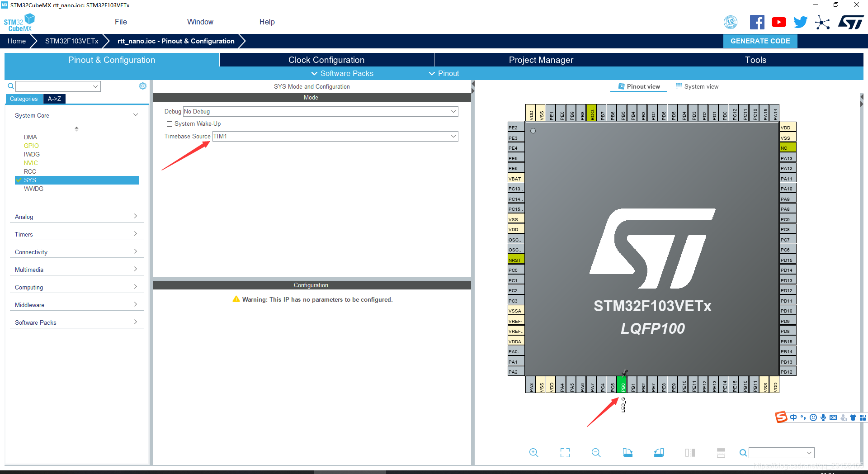Click the IME skin shirt icon
868x474 pixels.
coord(853,417)
